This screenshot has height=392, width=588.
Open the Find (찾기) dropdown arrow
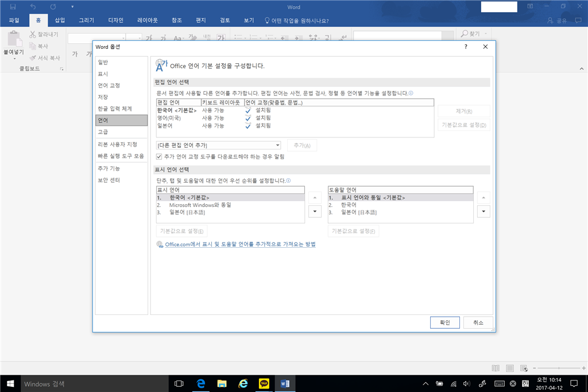486,34
